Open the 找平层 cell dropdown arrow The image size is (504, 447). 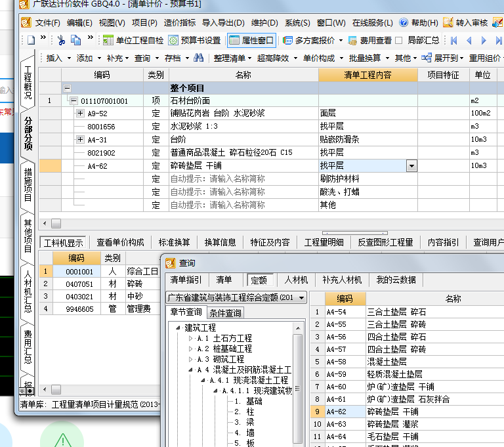pos(411,166)
